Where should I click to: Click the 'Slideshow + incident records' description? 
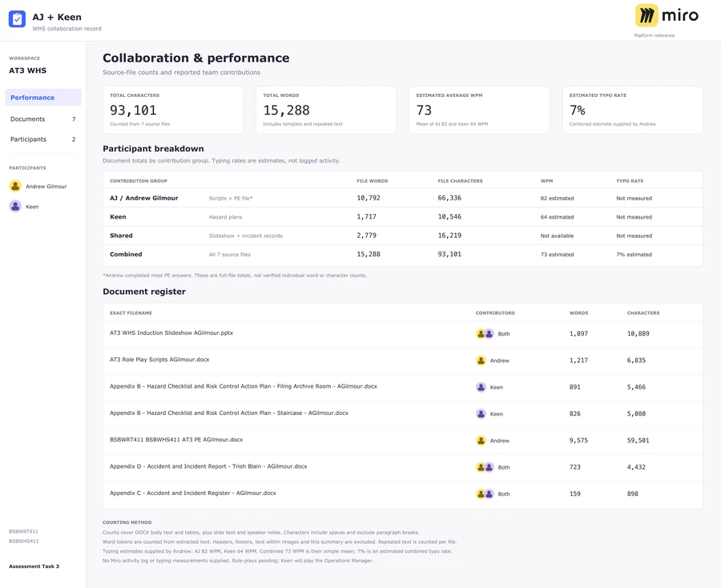pos(246,236)
